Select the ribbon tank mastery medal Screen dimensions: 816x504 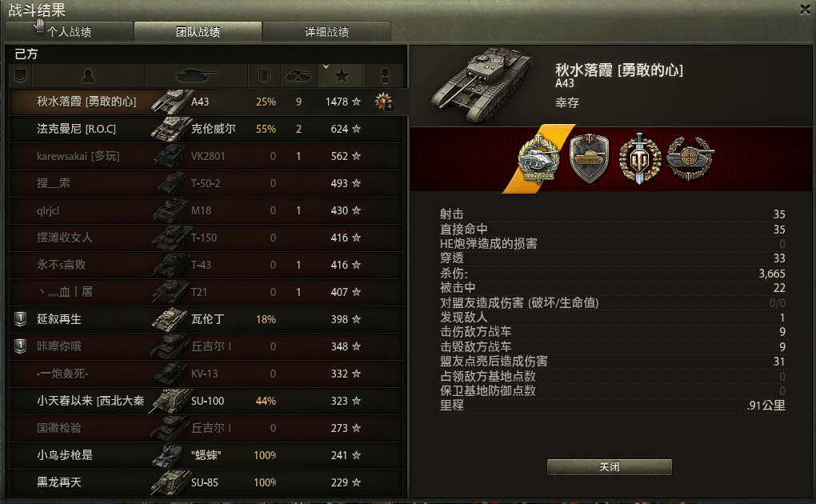click(x=539, y=158)
